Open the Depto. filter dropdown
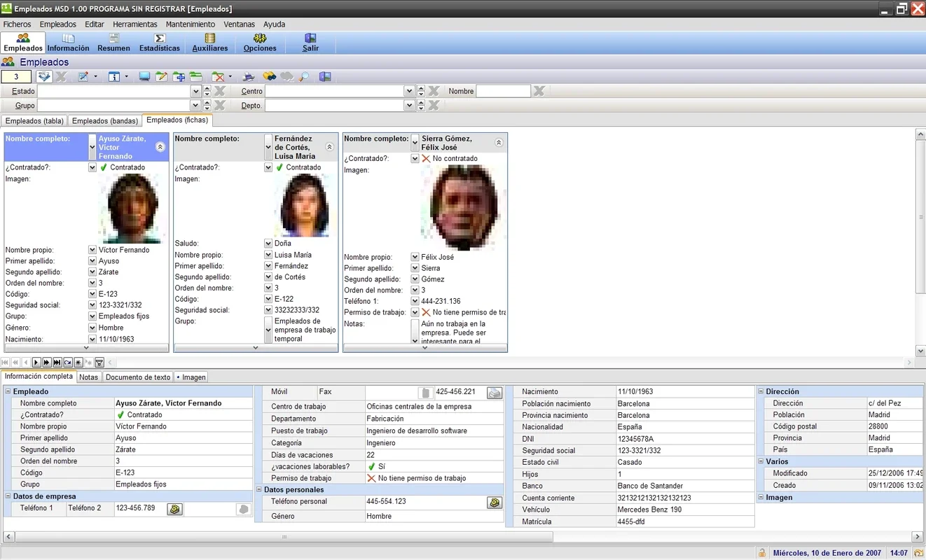The width and height of the screenshot is (926, 560). pyautogui.click(x=409, y=105)
